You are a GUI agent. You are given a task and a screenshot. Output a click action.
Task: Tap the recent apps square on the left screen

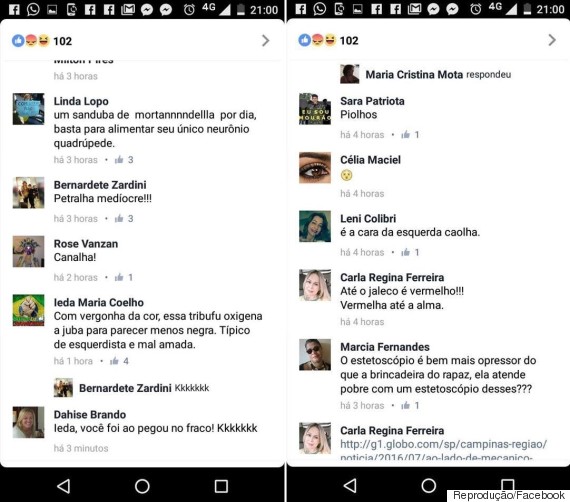coord(221,486)
